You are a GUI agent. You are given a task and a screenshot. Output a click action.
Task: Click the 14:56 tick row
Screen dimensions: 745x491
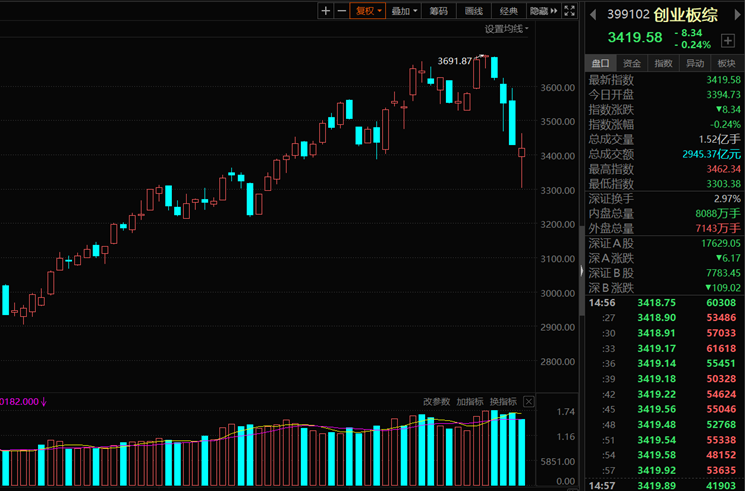[662, 303]
